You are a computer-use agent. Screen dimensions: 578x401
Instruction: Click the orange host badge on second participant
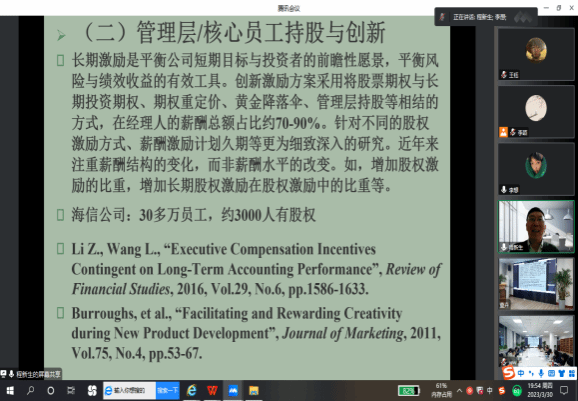click(x=503, y=132)
